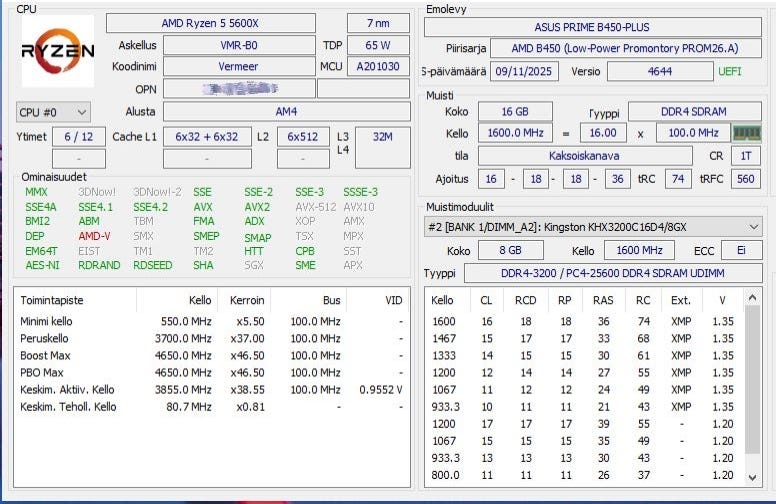This screenshot has width=776, height=504.
Task: Select the tRFC 560 value field
Action: coord(746,179)
